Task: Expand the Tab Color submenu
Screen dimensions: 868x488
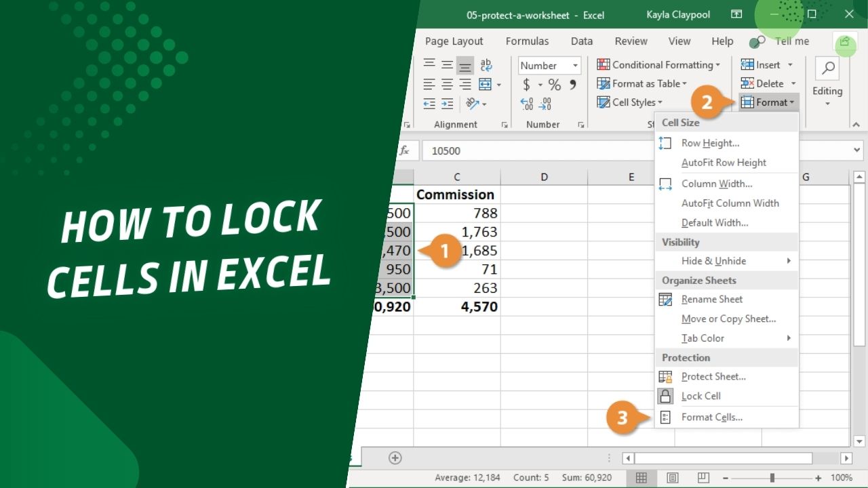Action: click(703, 338)
